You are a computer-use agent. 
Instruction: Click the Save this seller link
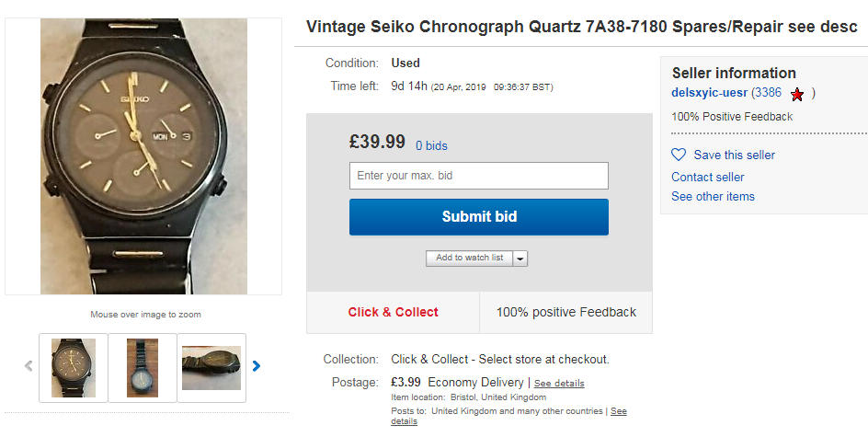[x=734, y=155]
